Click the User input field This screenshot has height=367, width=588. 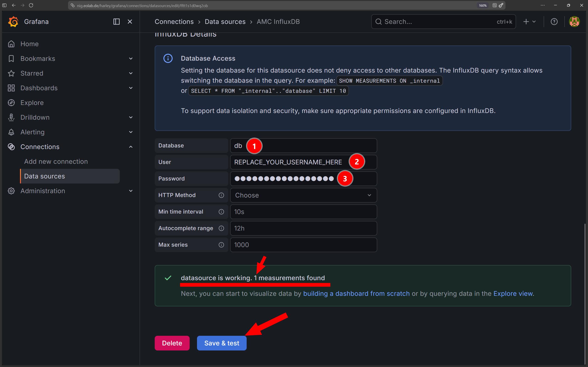[303, 162]
